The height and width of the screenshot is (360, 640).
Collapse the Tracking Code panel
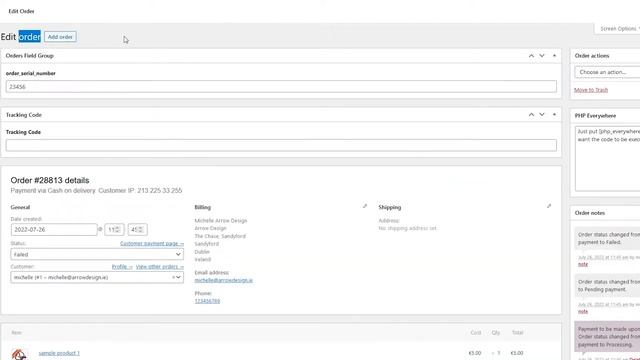click(x=554, y=115)
